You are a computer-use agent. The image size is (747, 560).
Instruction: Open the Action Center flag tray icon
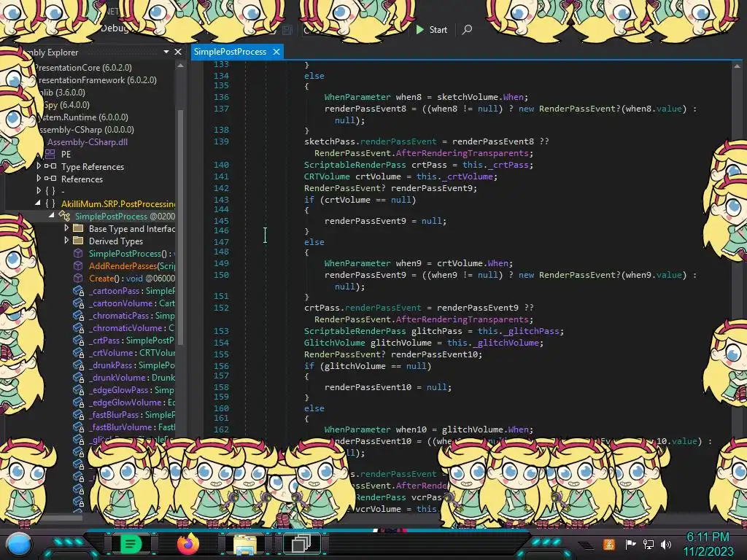click(630, 544)
